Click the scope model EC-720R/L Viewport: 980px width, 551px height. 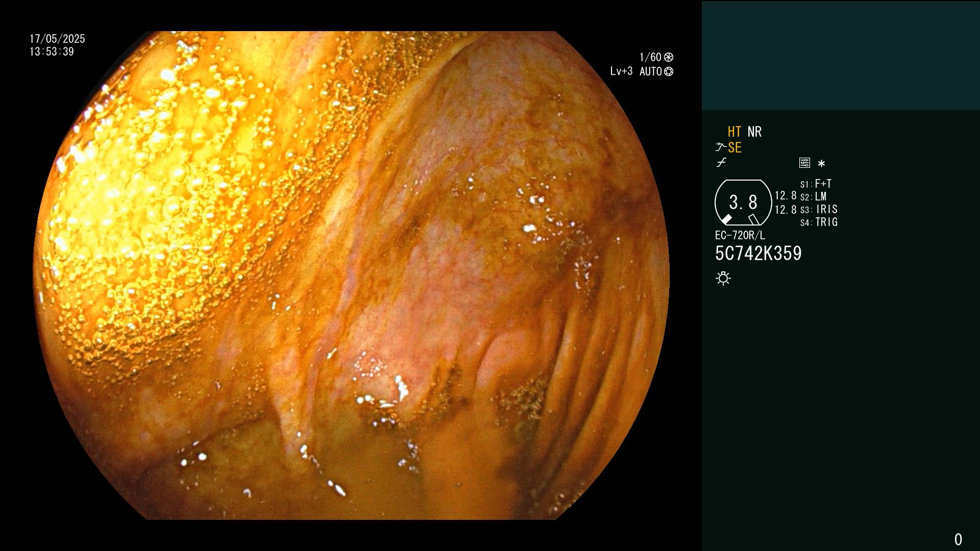click(x=740, y=235)
